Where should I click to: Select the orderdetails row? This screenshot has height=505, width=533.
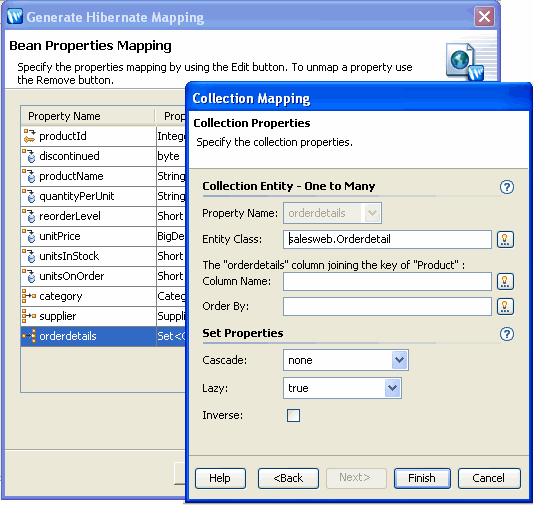pos(103,336)
